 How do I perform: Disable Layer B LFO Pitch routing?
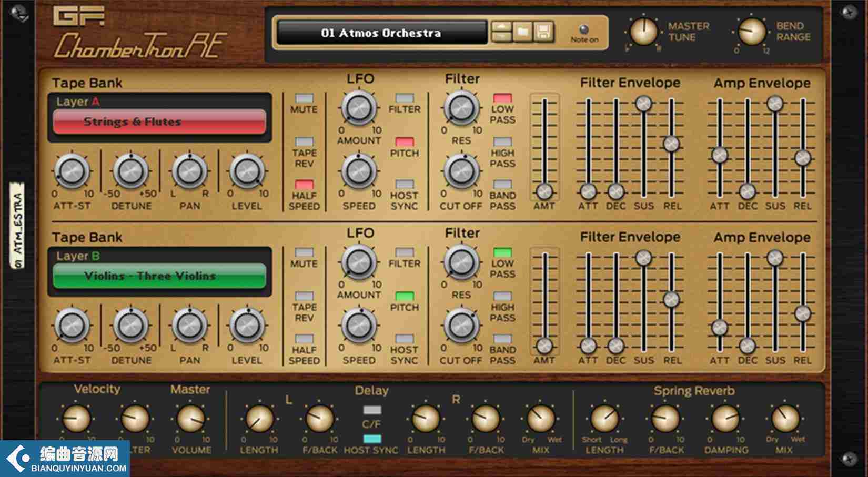click(x=405, y=296)
